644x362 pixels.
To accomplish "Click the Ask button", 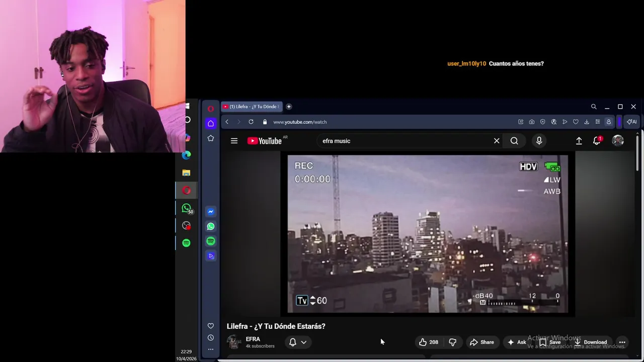I will click(517, 342).
